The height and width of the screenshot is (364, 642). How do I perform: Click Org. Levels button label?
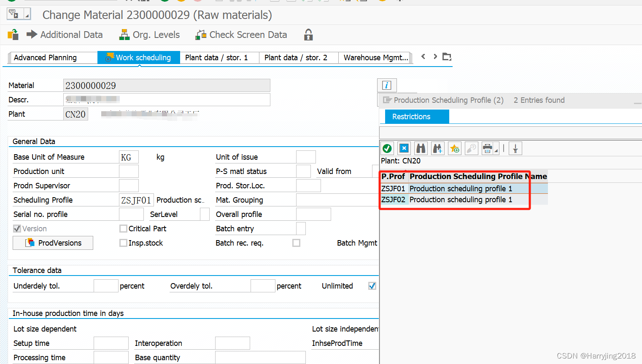[156, 35]
